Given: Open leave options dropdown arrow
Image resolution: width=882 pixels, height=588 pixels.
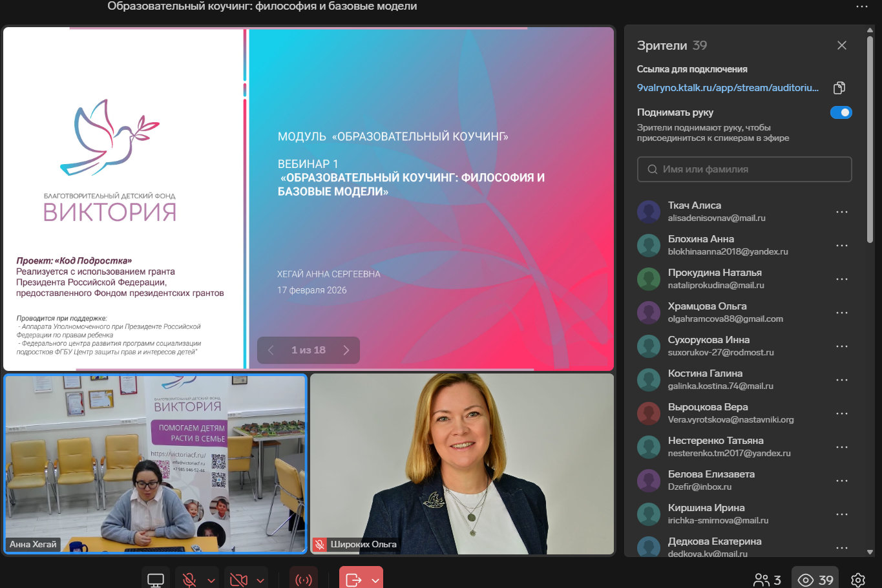Looking at the screenshot, I should click(375, 580).
